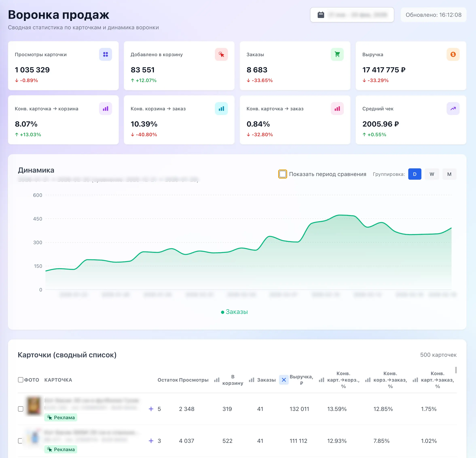
Task: Check the first product row checkbox
Action: pos(21,409)
